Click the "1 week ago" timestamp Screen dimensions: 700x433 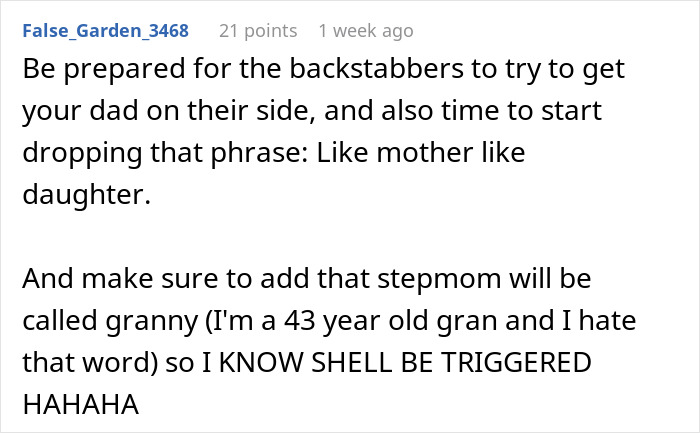point(365,30)
